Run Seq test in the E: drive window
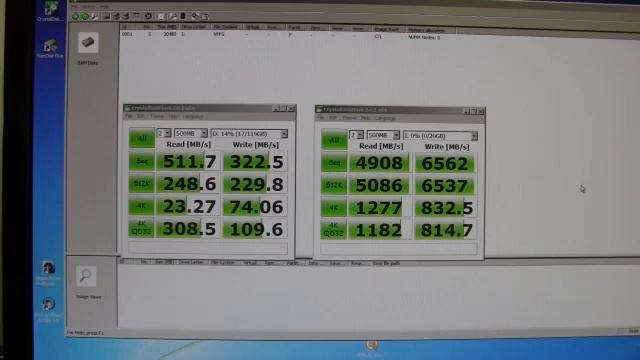The image size is (640, 360). (334, 163)
